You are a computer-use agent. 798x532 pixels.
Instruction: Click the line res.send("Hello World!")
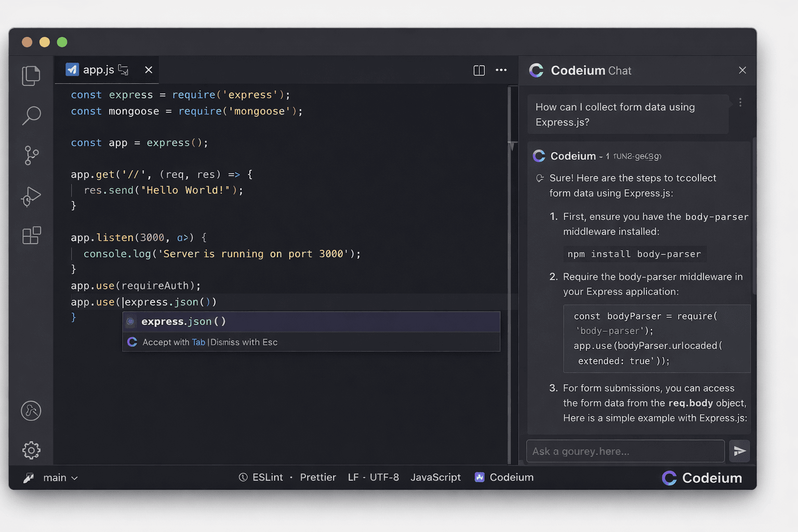[163, 190]
